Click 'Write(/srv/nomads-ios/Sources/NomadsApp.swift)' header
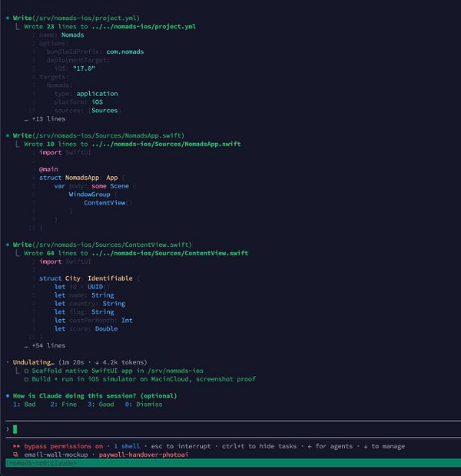Screen dimensions: 461x476 pyautogui.click(x=98, y=135)
